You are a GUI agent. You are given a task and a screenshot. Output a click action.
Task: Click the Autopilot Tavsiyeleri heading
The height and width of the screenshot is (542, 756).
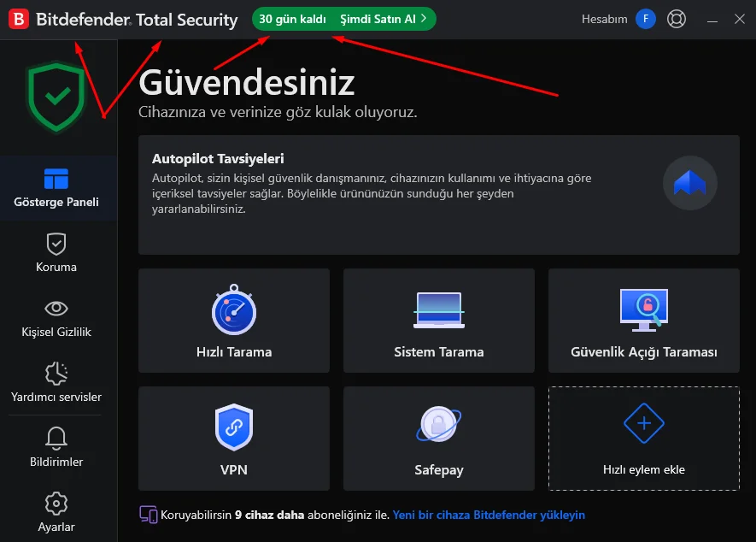point(218,158)
